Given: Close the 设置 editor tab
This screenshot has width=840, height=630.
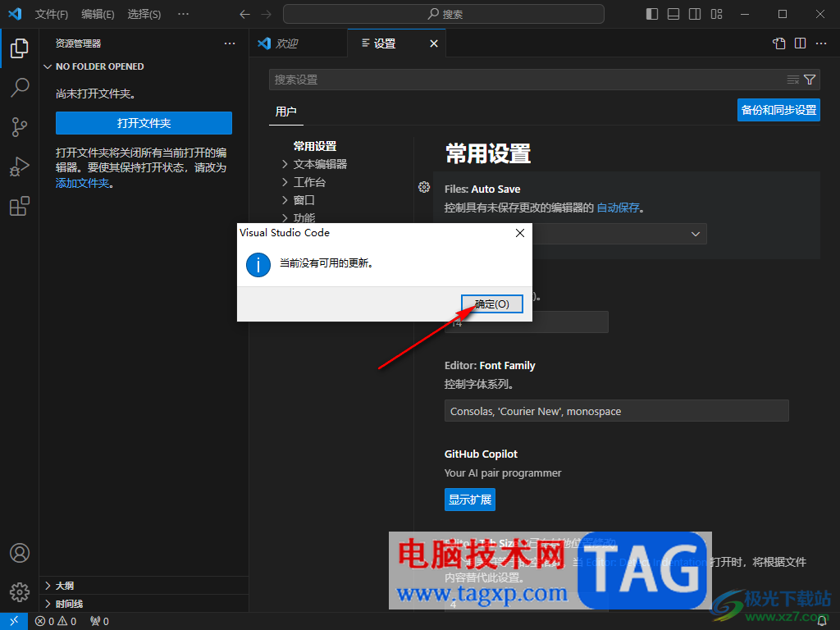Looking at the screenshot, I should pos(434,43).
